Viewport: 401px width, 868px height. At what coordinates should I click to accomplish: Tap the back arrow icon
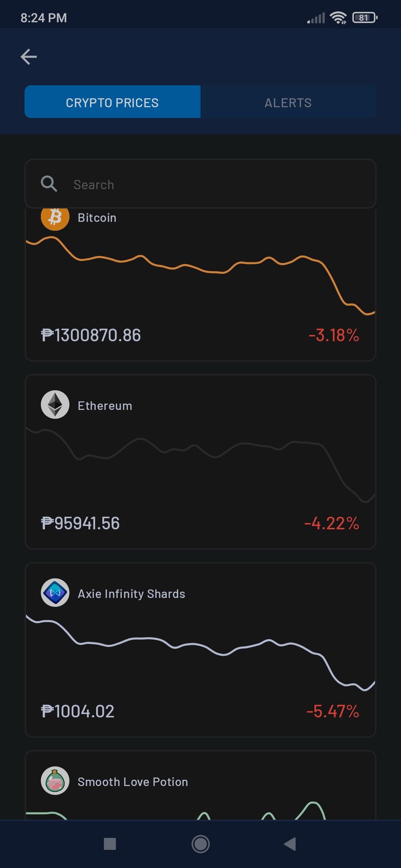(x=29, y=57)
